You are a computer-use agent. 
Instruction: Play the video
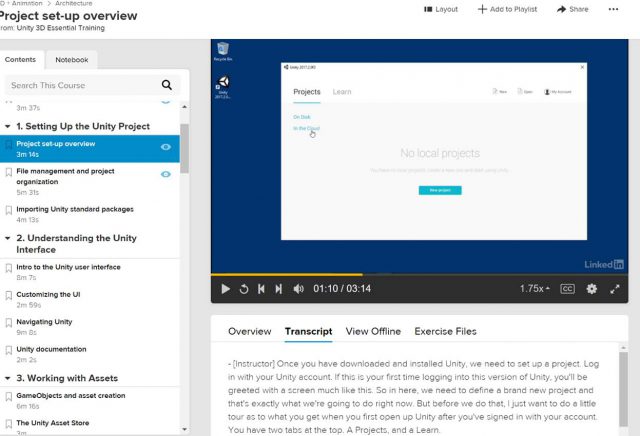225,289
